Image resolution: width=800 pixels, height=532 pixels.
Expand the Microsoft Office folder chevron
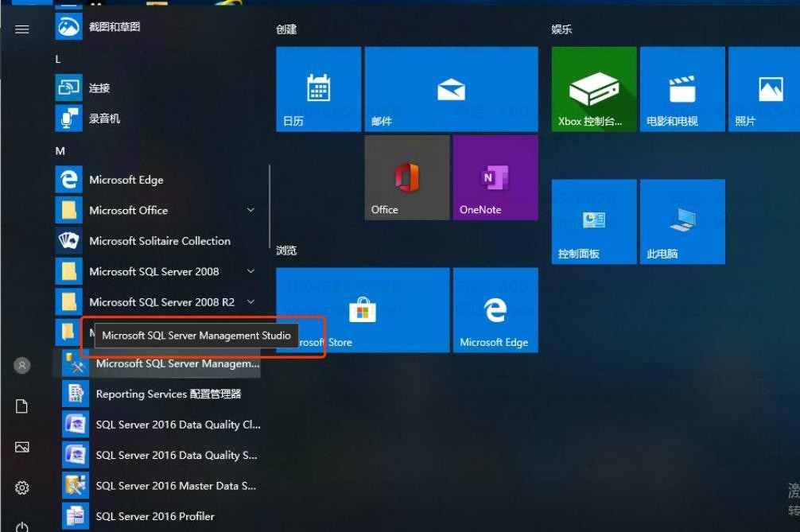(250, 210)
